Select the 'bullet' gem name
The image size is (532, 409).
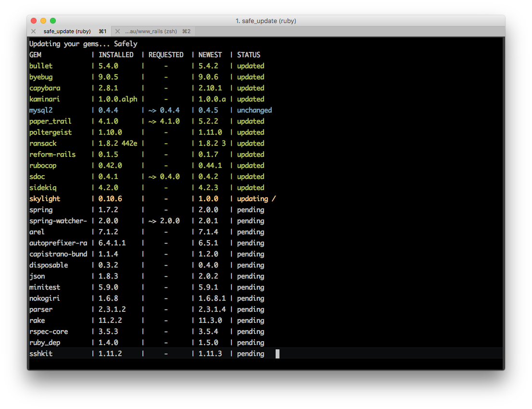[41, 66]
